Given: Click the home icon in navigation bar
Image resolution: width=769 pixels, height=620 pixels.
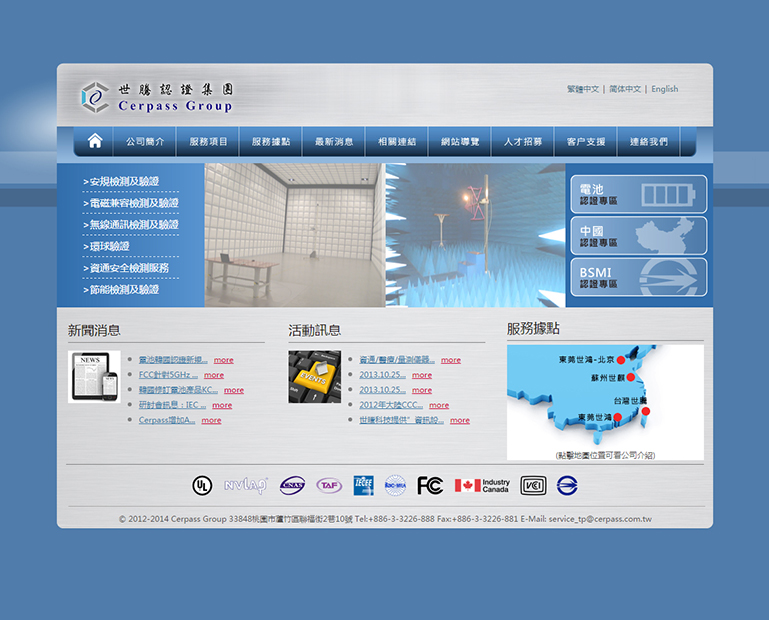Looking at the screenshot, I should point(95,141).
